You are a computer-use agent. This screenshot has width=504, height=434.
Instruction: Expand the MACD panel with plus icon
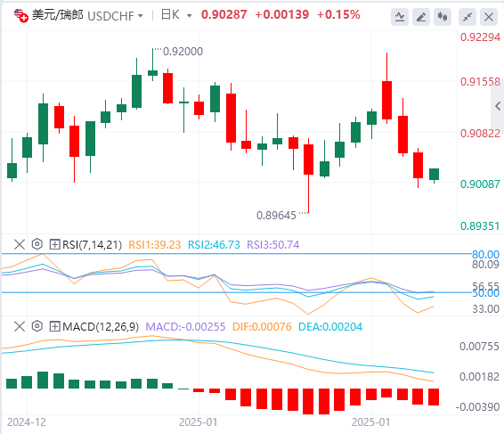pyautogui.click(x=54, y=326)
